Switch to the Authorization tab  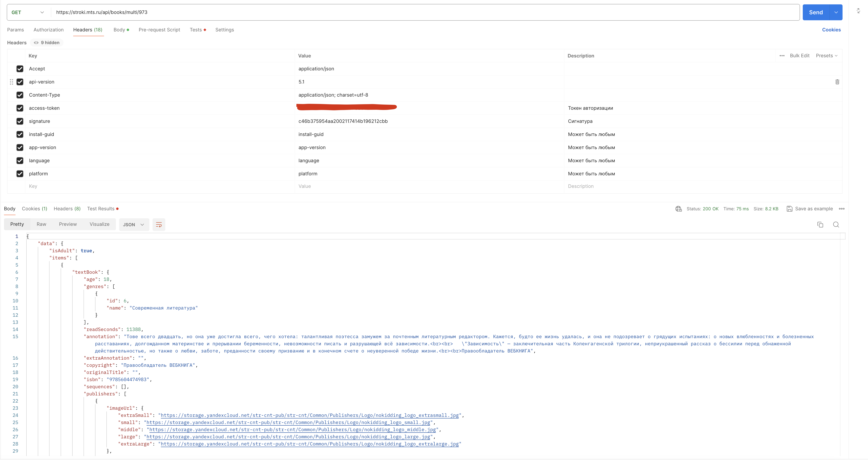click(x=49, y=30)
